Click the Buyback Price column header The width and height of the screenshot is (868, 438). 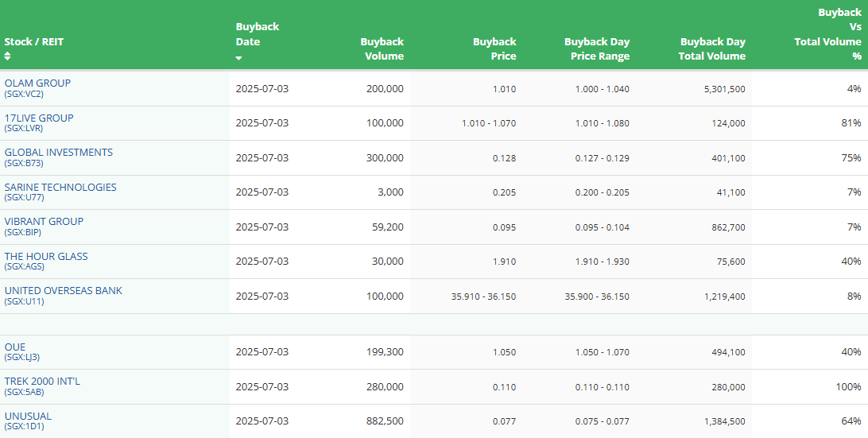pyautogui.click(x=494, y=48)
